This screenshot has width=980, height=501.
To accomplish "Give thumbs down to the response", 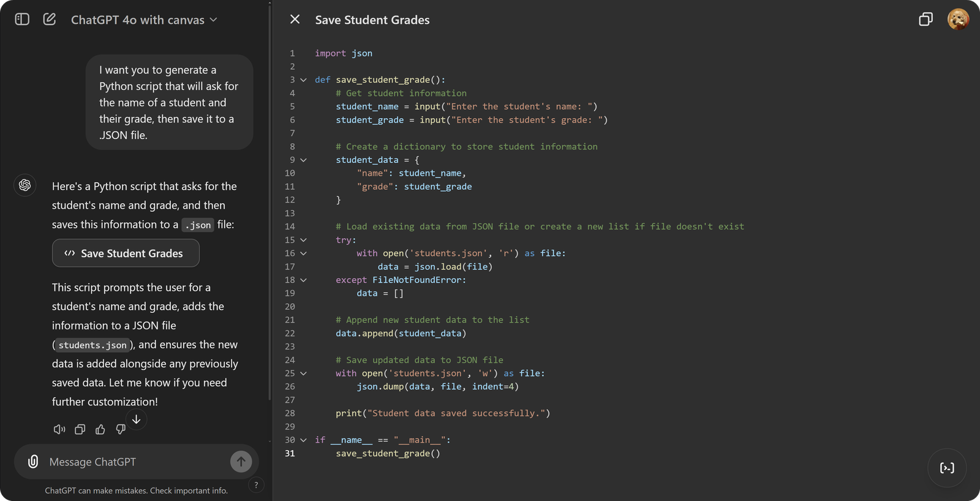I will pos(121,429).
